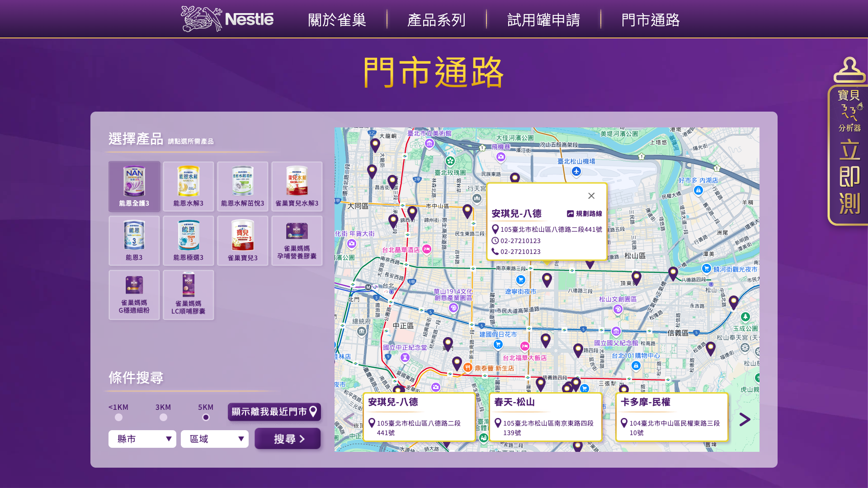Click the 臺北松山機場 airport icon
The image size is (868, 488).
click(576, 171)
